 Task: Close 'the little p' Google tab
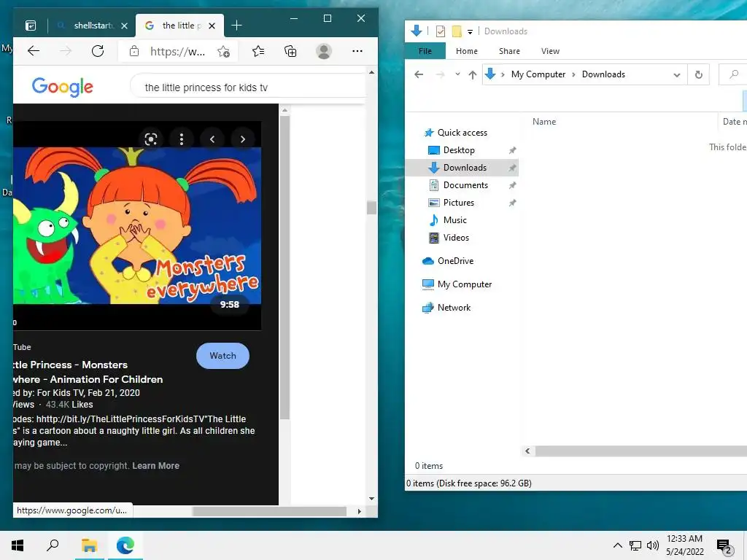coord(212,26)
